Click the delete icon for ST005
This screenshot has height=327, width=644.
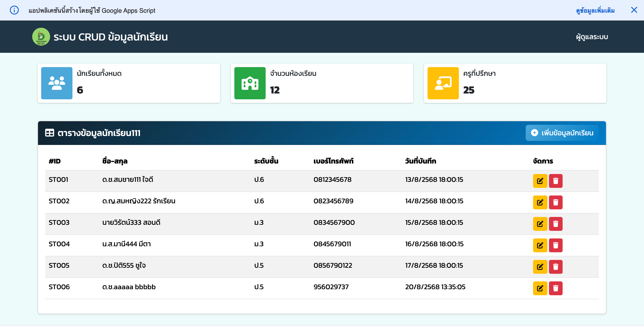pyautogui.click(x=556, y=267)
